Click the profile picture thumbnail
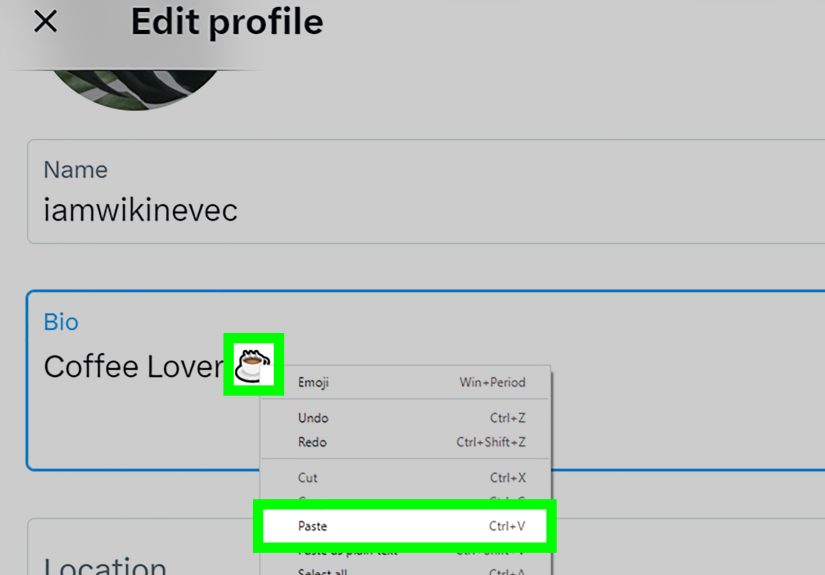Screen dimensions: 825x575 [x=135, y=89]
